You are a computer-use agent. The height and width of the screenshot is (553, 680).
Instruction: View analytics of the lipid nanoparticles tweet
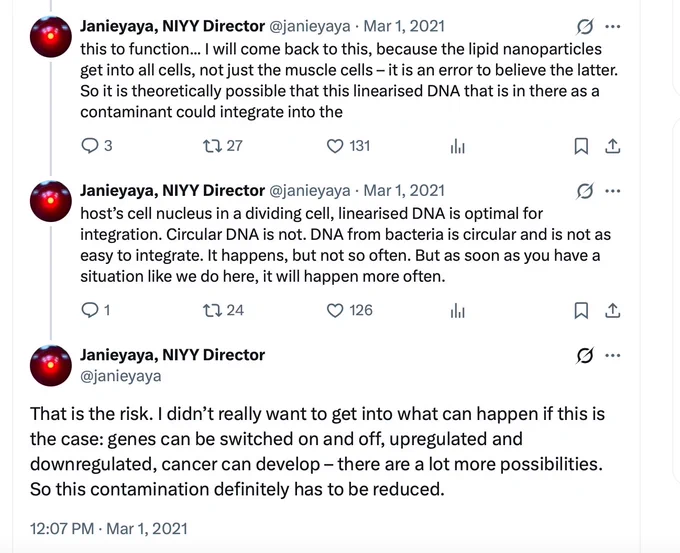pos(458,146)
